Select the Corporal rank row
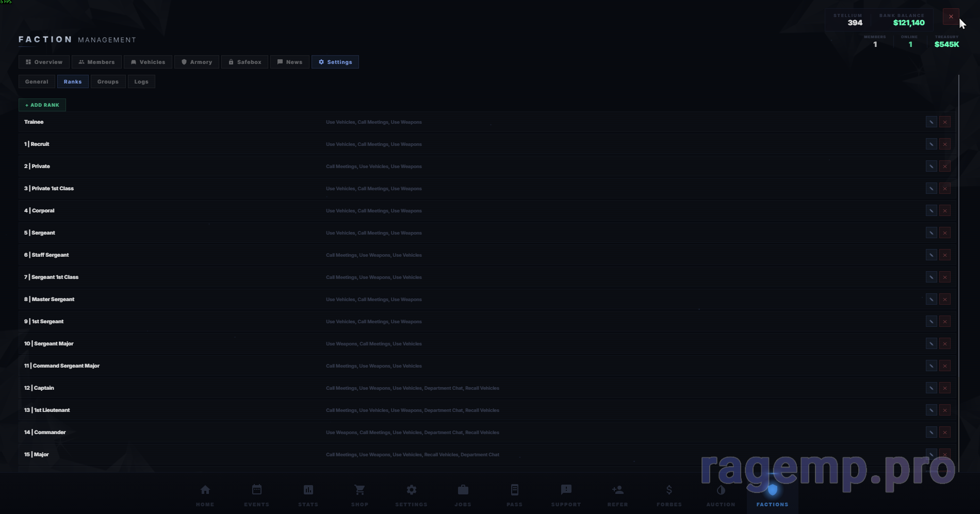The width and height of the screenshot is (980, 514). (x=206, y=211)
